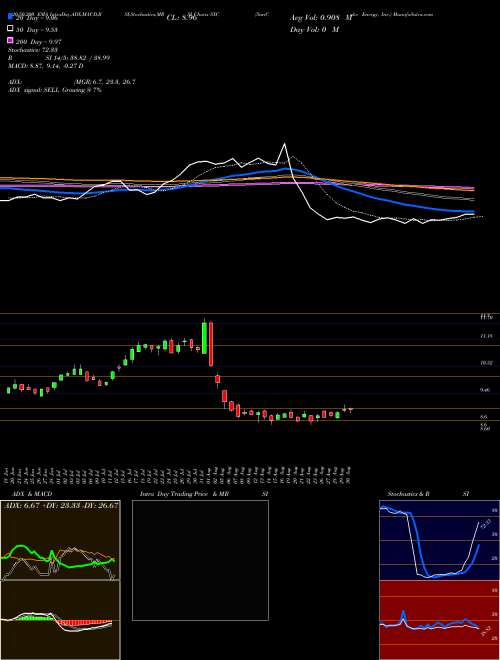Select the 'Avg Vol: 0.908 M' label
500x660 pixels.
[x=321, y=18]
